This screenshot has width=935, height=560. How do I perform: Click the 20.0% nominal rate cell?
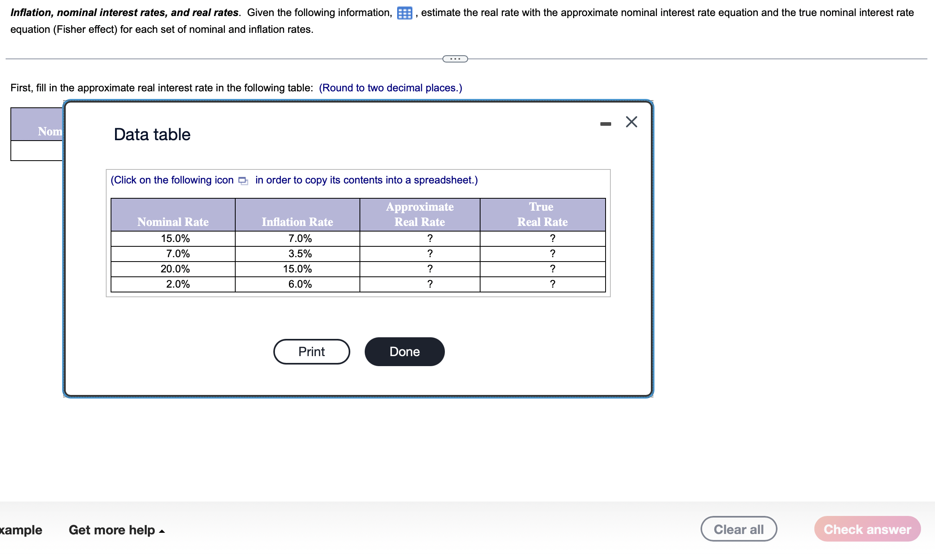coord(175,269)
